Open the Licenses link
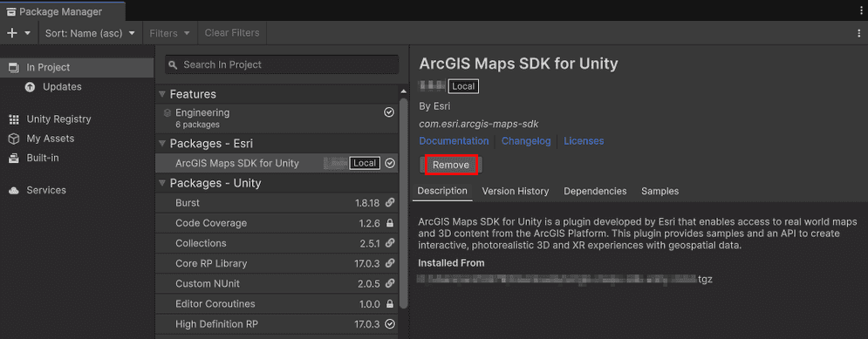The image size is (868, 339). (584, 141)
